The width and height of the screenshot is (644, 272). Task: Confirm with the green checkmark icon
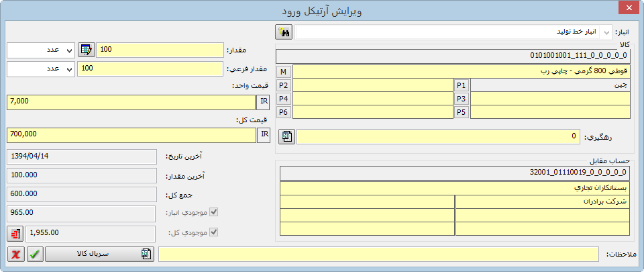pos(35,254)
